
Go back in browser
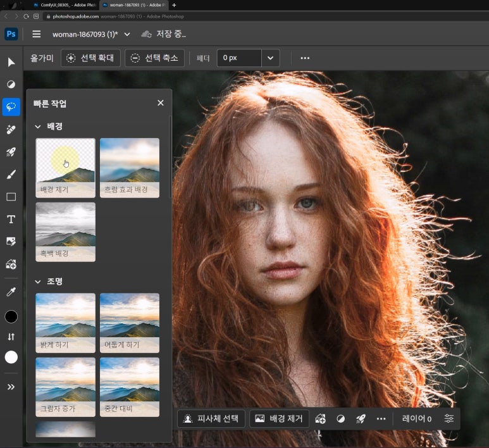(6, 16)
